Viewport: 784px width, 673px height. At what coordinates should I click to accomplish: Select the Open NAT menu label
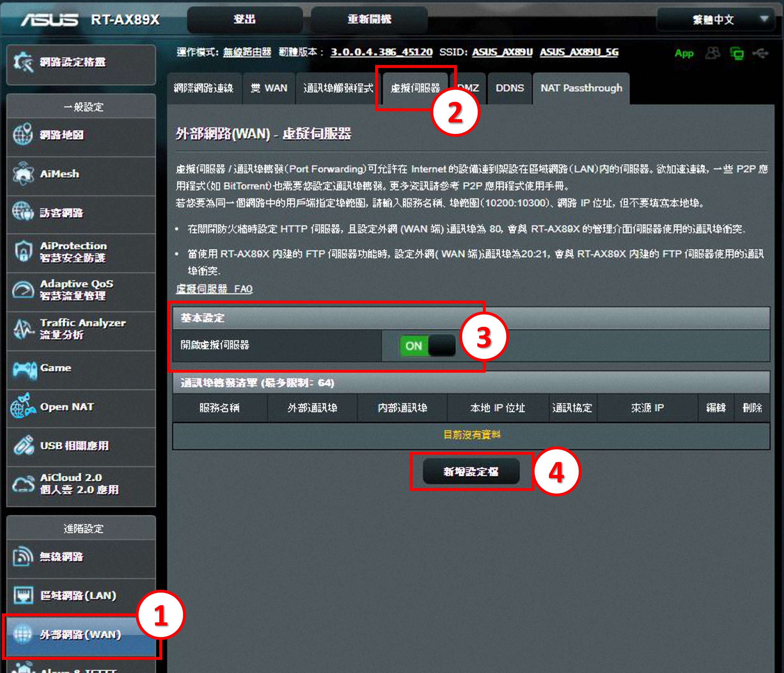[67, 407]
